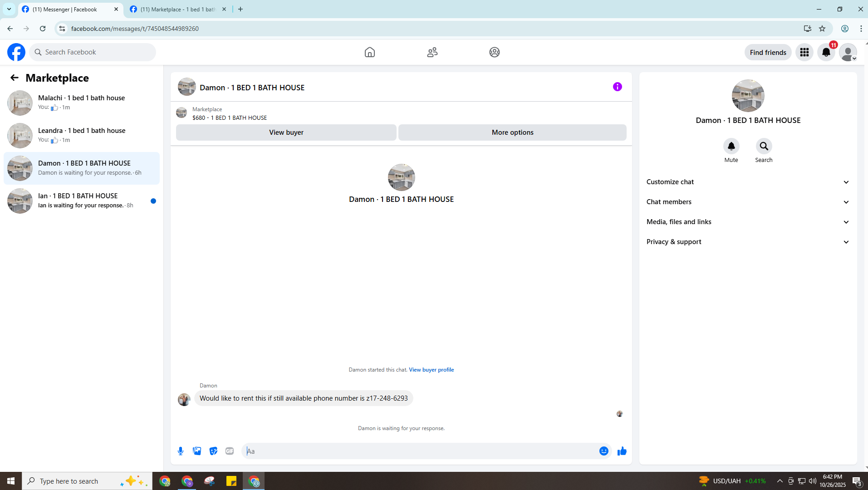The height and width of the screenshot is (490, 868).
Task: Open the Groups icon in top navigation
Action: coord(495,52)
